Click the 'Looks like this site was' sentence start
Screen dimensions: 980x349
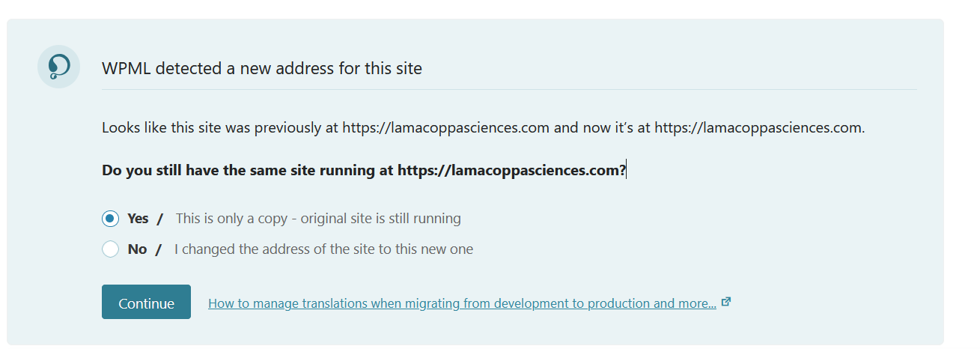pos(172,127)
